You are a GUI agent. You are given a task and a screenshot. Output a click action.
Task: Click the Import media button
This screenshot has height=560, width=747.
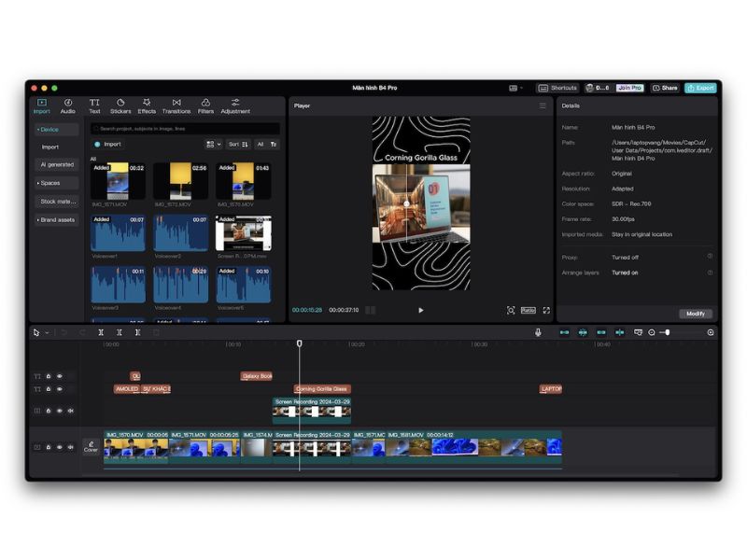(108, 145)
